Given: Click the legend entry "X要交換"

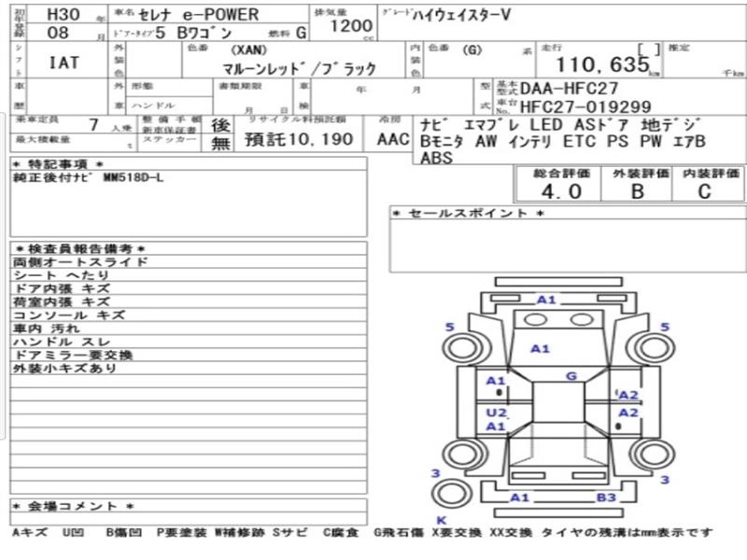Looking at the screenshot, I should click(x=457, y=532).
